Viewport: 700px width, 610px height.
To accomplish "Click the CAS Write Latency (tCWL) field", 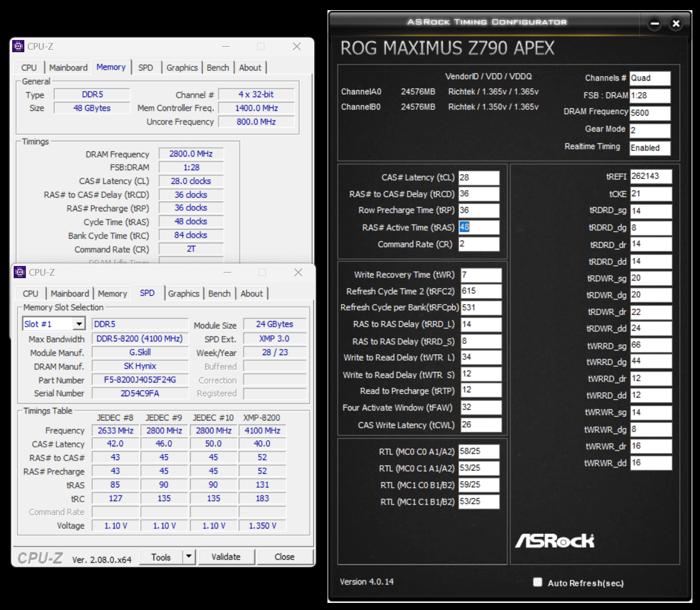I will point(481,425).
